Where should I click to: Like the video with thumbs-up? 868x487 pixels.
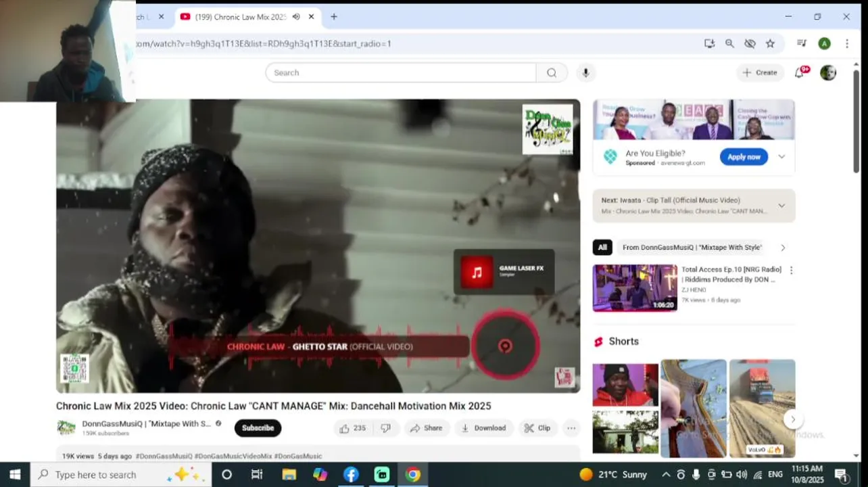(353, 428)
